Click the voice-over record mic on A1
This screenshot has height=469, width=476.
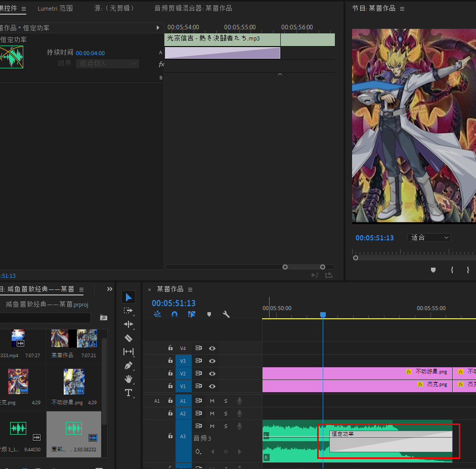point(240,401)
